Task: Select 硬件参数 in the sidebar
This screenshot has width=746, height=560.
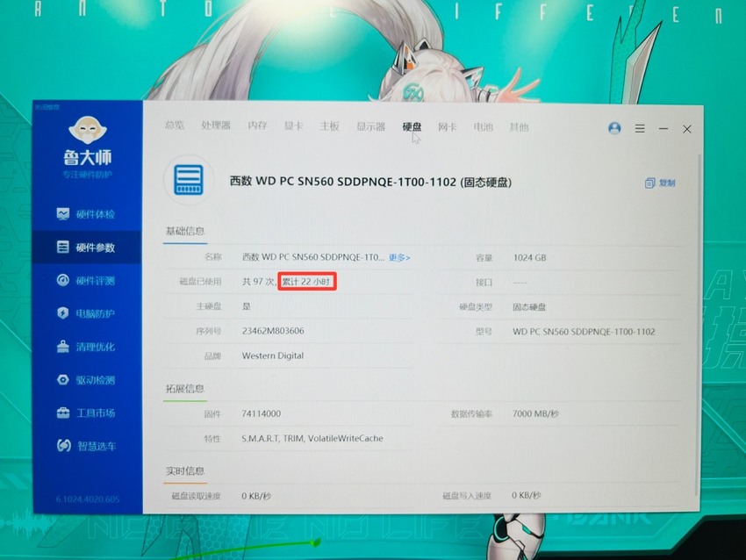Action: click(x=86, y=248)
